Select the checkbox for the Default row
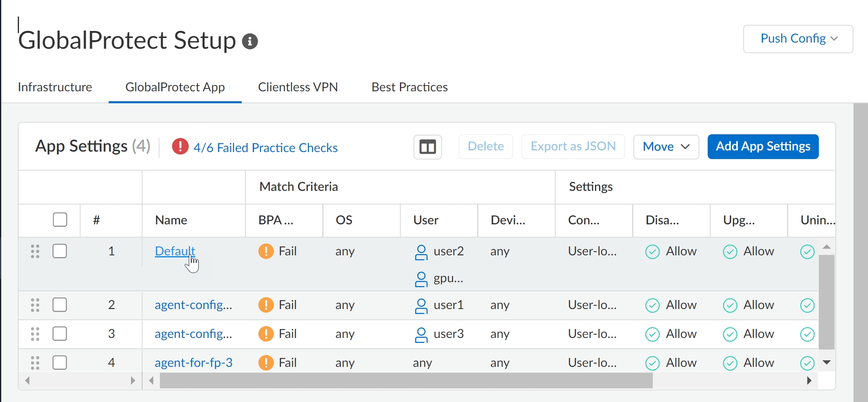 [x=60, y=251]
